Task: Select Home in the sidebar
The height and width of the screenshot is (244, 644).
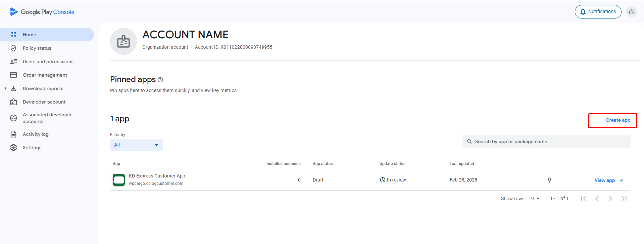Action: [47, 35]
